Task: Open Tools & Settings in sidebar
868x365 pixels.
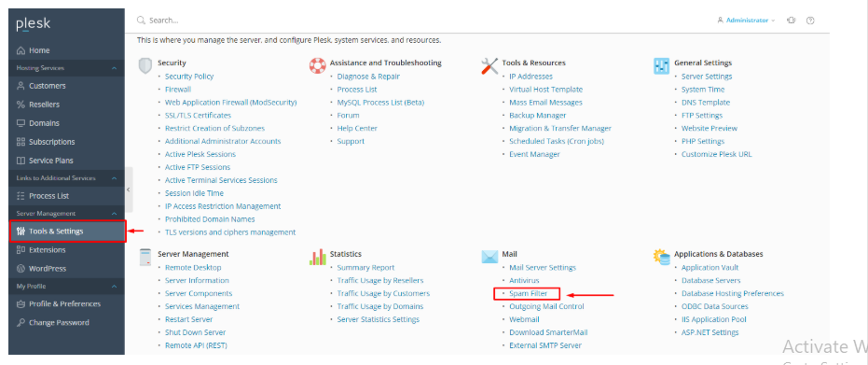Action: [67, 231]
